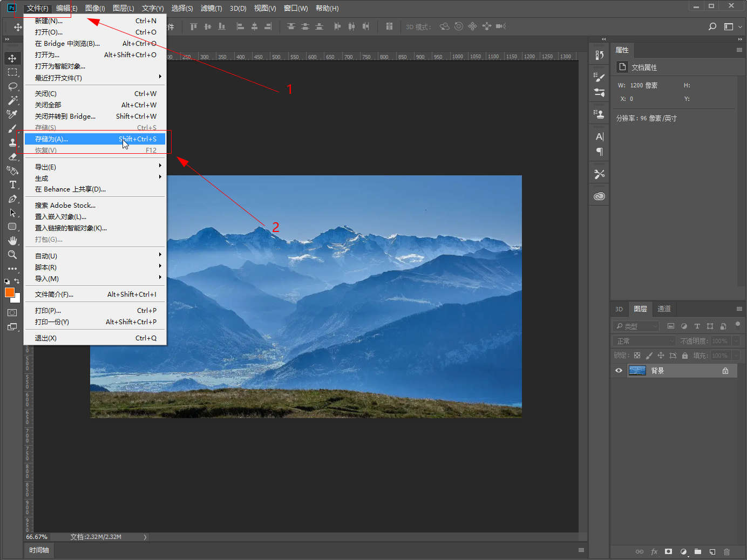This screenshot has height=560, width=747.
Task: Choose 新建(N)... from File menu
Action: [95, 21]
